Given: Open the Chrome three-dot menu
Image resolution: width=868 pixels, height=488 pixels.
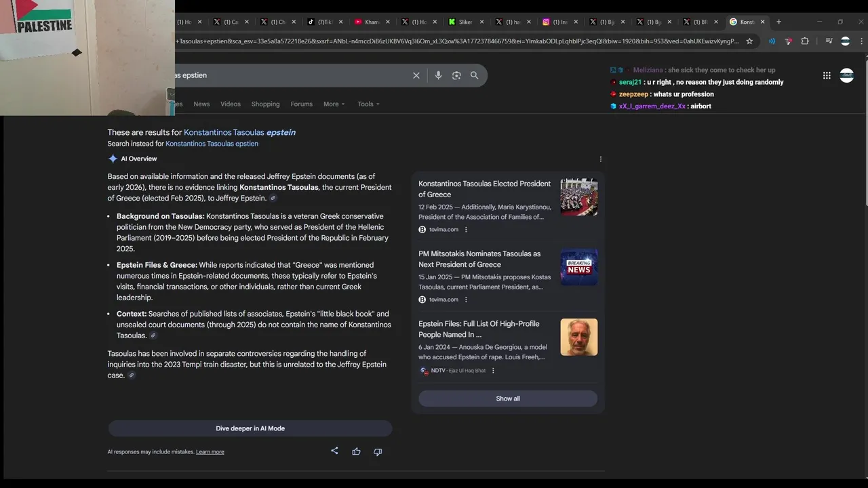Looking at the screenshot, I should 862,41.
